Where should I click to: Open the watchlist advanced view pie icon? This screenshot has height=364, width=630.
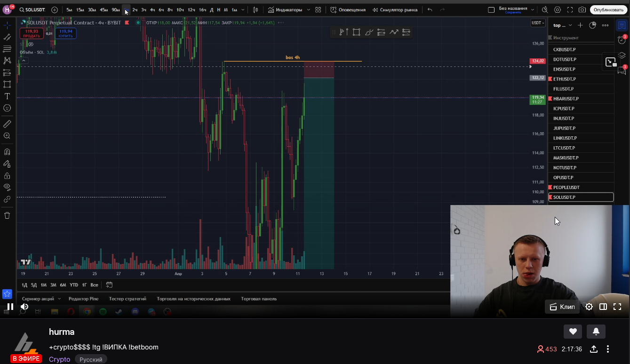click(592, 25)
